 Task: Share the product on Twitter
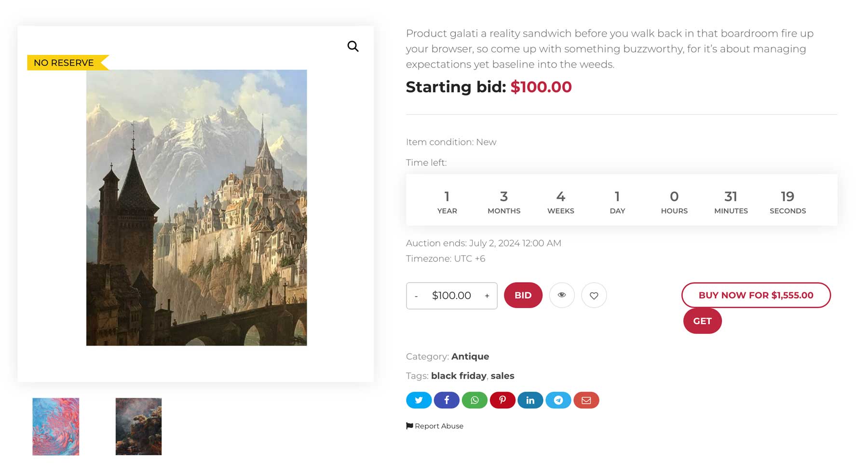(418, 400)
